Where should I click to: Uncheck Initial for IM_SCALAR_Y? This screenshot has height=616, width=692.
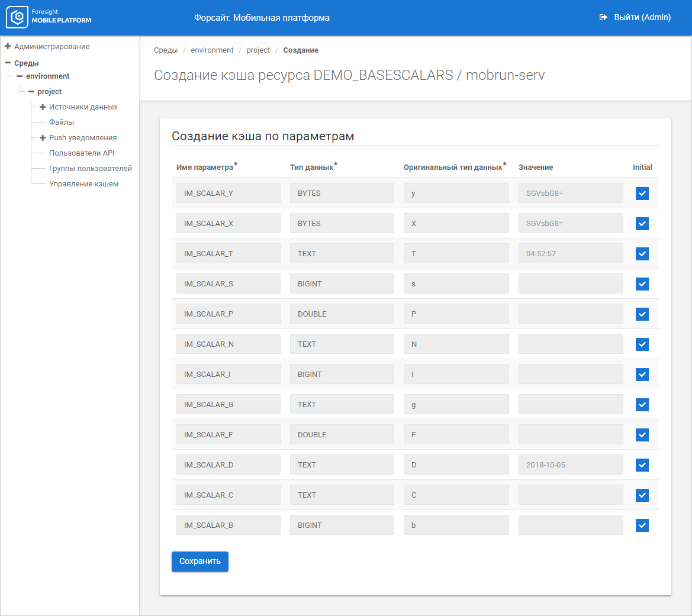tap(642, 193)
